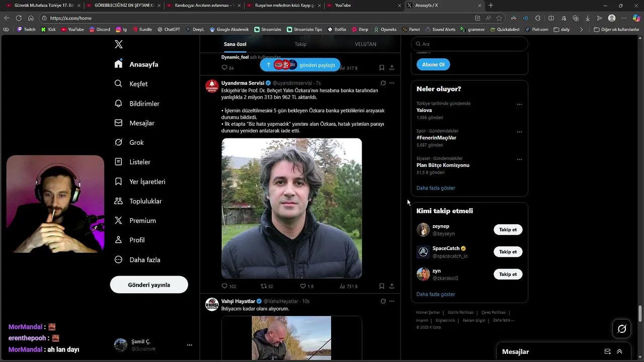Share Uyandırma Servisi post
The height and width of the screenshot is (362, 644).
click(x=392, y=286)
